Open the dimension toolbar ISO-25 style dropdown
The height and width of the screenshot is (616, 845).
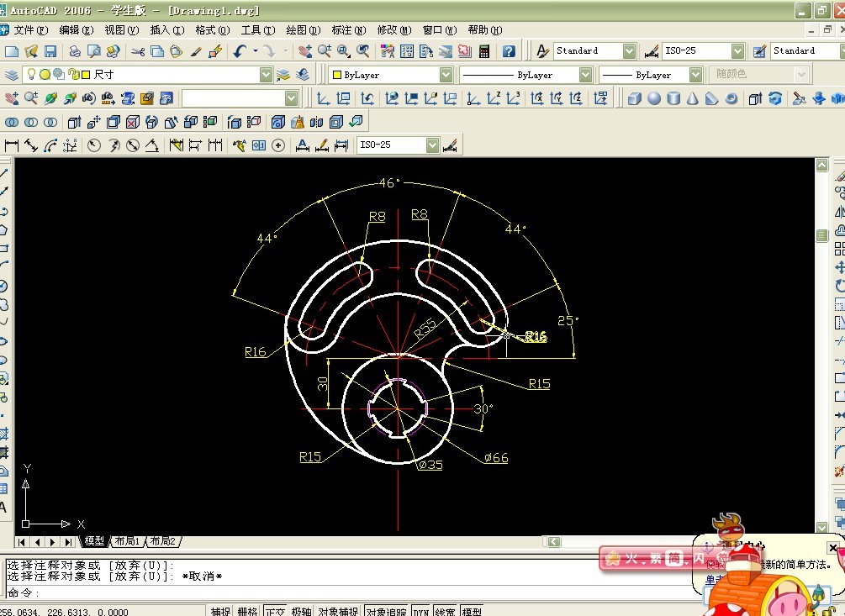(x=432, y=145)
